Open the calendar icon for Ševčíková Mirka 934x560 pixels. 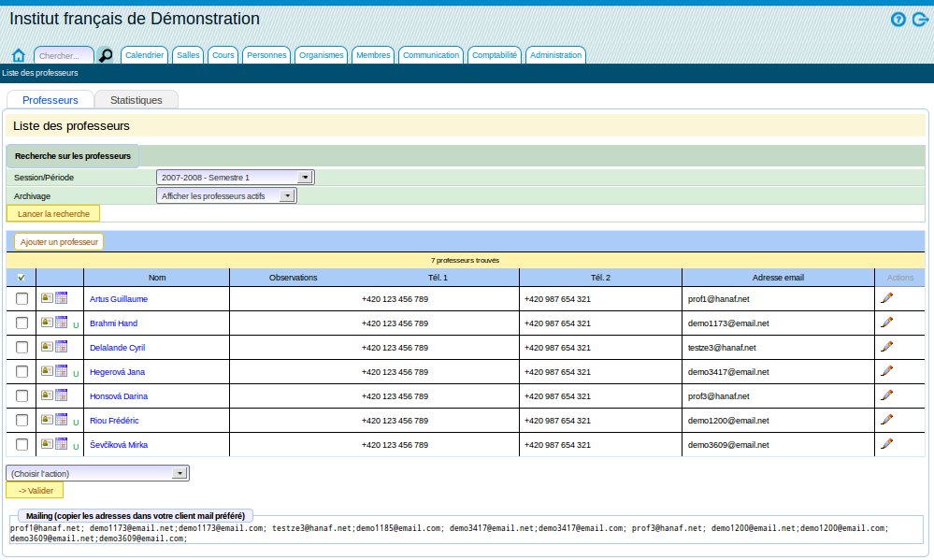(x=62, y=444)
